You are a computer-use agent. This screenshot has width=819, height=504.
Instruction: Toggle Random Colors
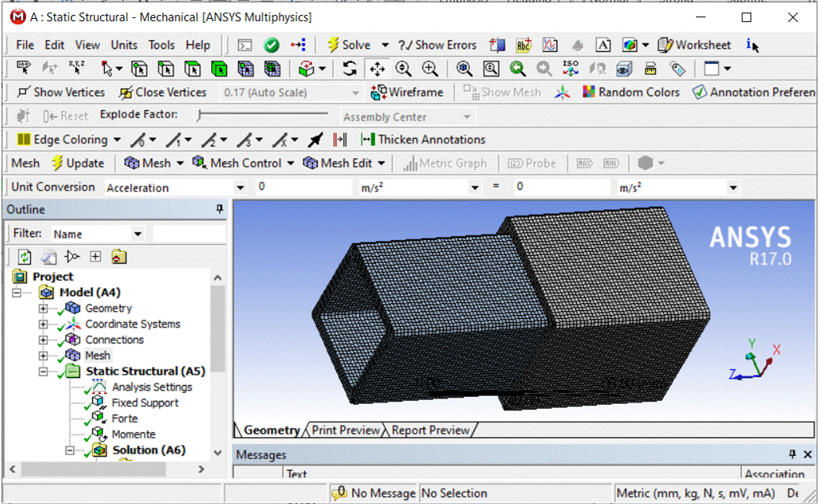[x=631, y=92]
